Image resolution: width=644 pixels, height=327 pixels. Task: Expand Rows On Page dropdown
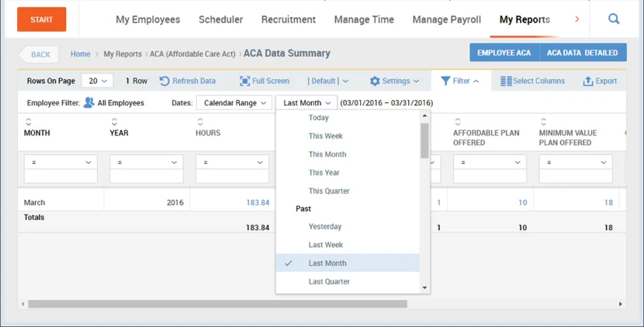click(99, 81)
